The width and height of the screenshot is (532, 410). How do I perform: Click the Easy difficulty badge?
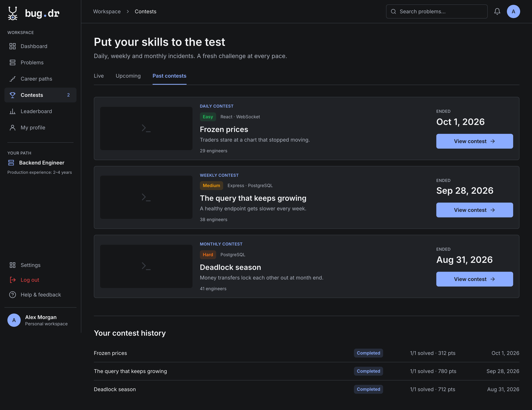tap(208, 117)
